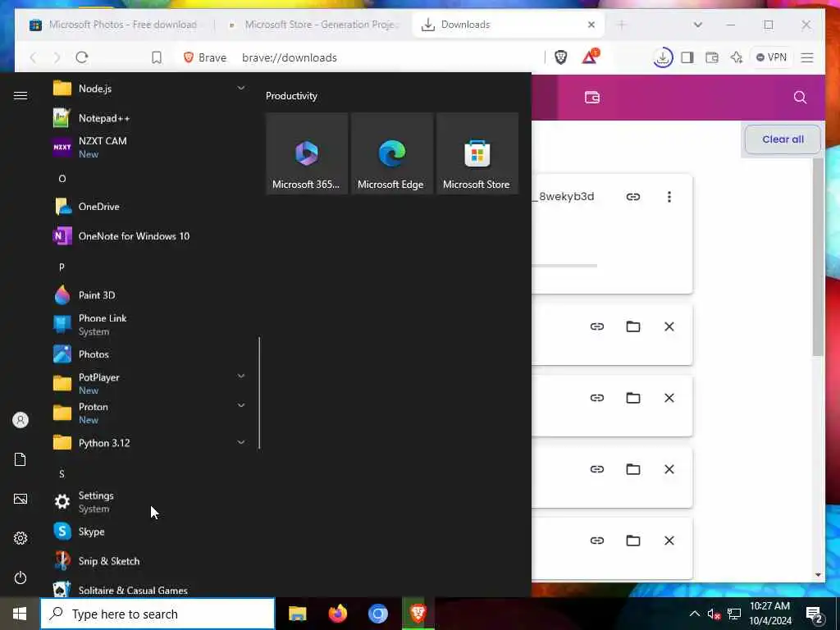Open the Brave tab search dropdown
This screenshot has height=630, width=840.
697,25
